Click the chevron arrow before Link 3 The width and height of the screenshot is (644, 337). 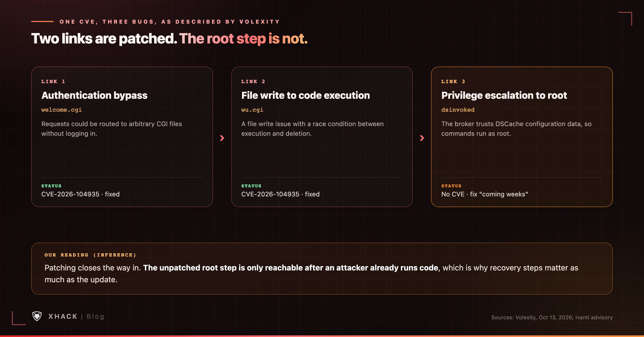(422, 138)
